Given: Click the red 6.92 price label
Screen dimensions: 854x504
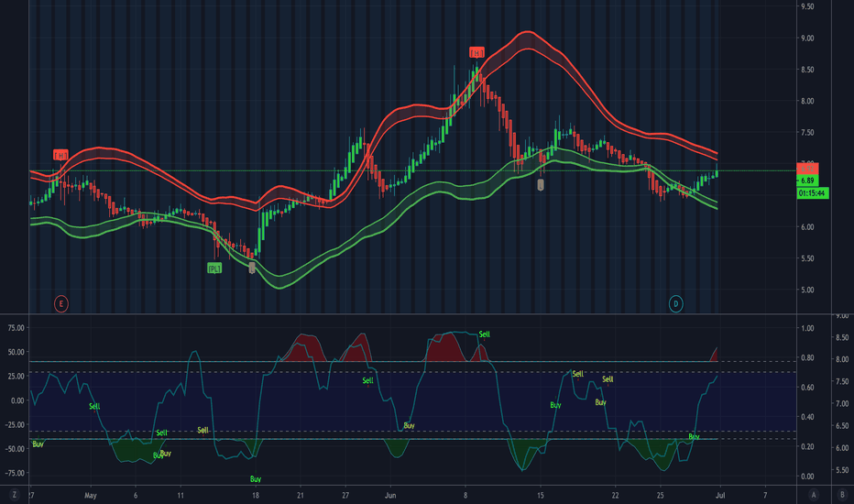Looking at the screenshot, I should tap(807, 169).
